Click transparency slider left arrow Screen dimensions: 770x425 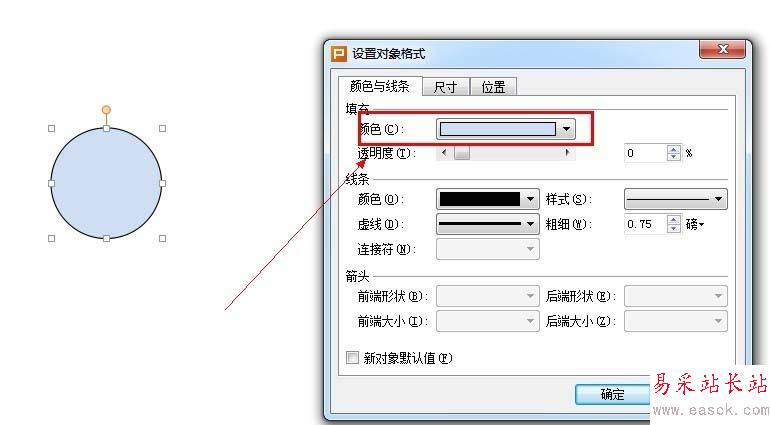[444, 153]
